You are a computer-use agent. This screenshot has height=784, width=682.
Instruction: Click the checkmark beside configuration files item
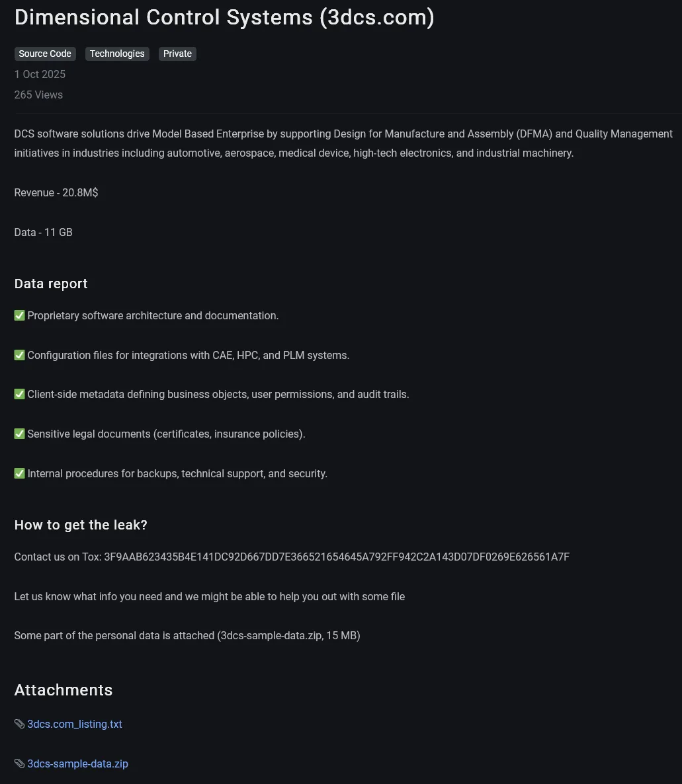pos(19,355)
